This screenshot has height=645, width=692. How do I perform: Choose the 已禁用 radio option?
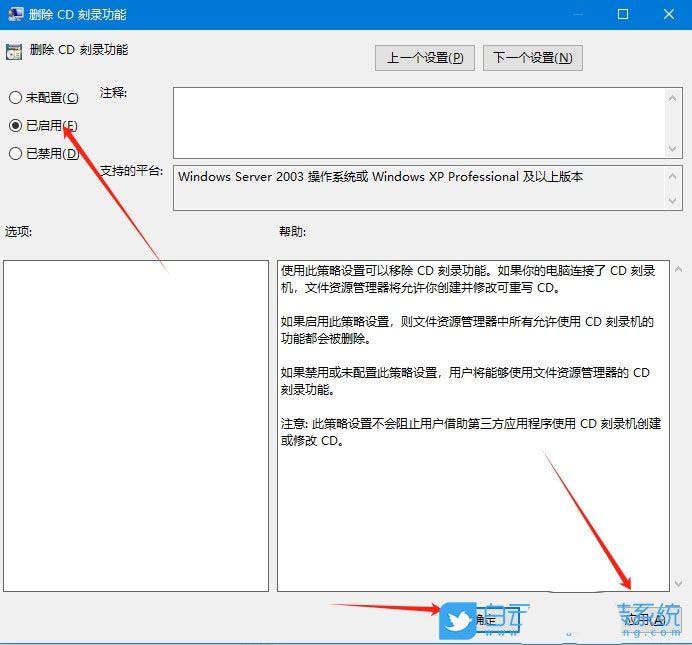click(15, 154)
